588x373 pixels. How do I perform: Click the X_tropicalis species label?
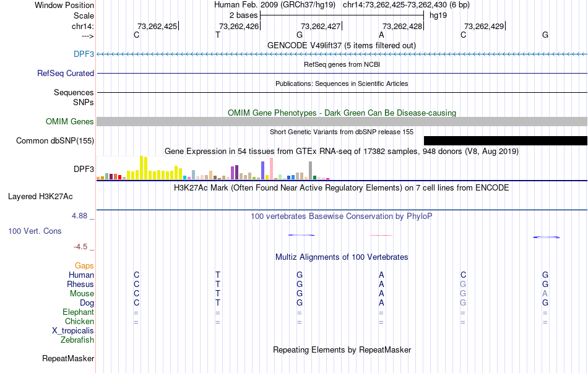point(73,331)
